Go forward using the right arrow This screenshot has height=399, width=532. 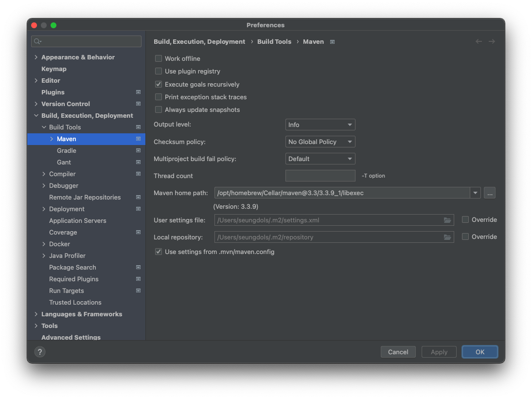click(492, 41)
